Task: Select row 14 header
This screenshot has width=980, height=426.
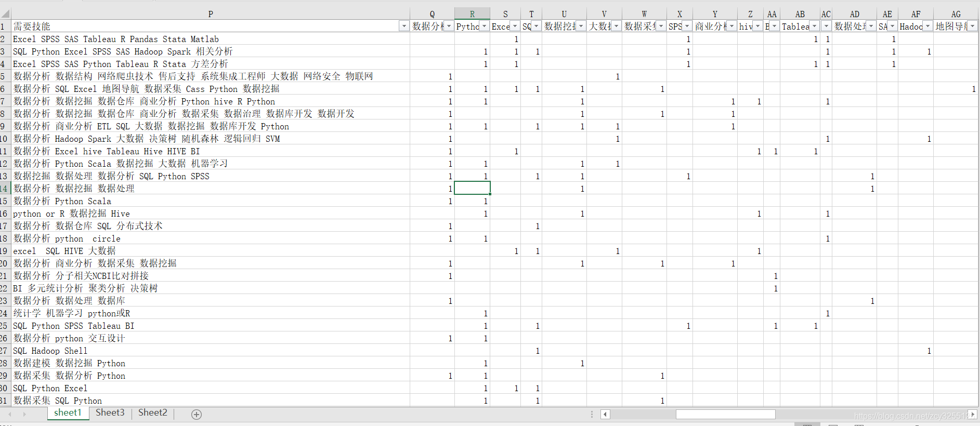Action: [x=5, y=188]
